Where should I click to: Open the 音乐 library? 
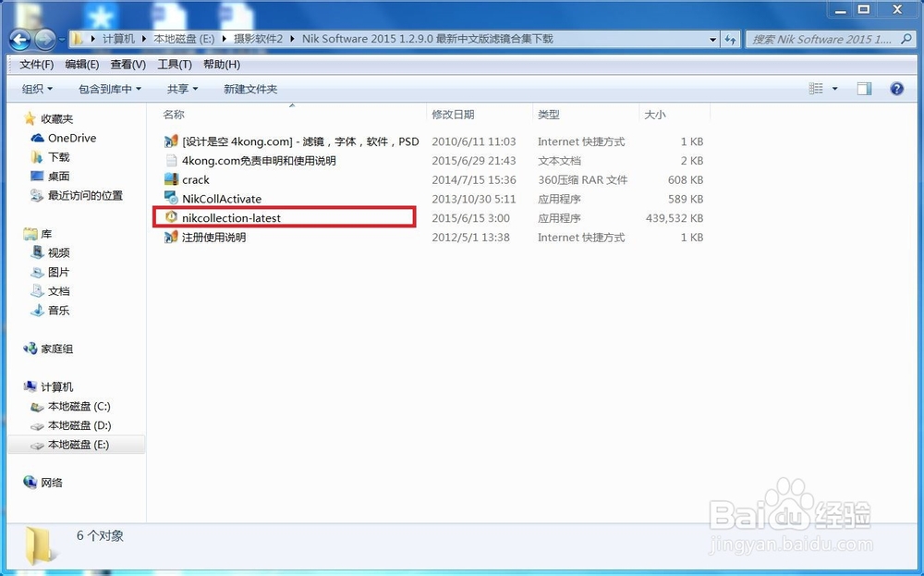59,310
